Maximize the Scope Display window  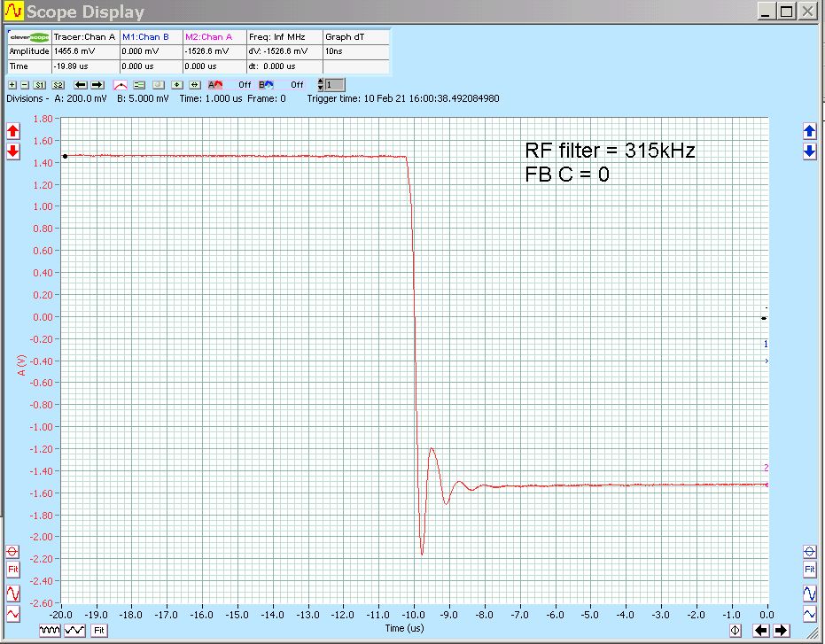786,11
